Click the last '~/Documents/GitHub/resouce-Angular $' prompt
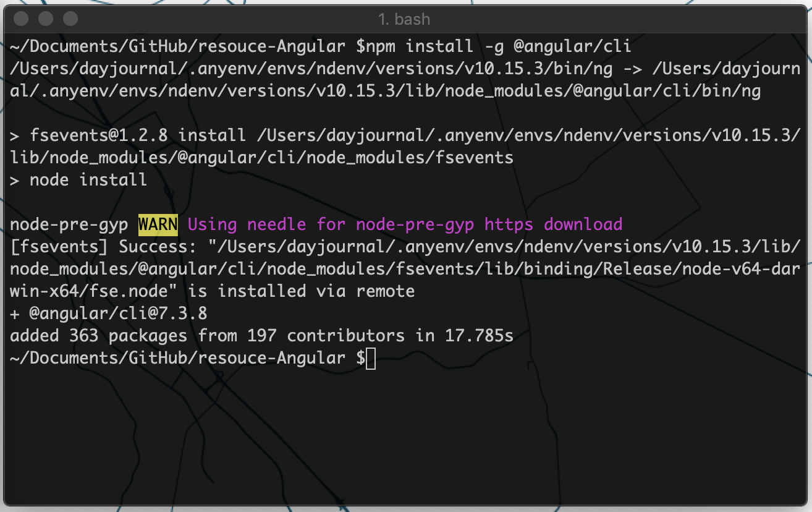Screen dimensions: 812x512 click(188, 358)
